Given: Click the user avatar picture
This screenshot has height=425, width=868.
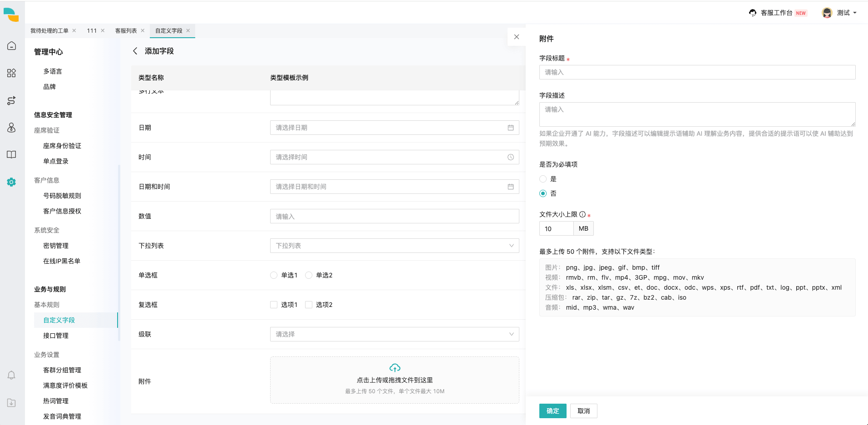Looking at the screenshot, I should (827, 13).
